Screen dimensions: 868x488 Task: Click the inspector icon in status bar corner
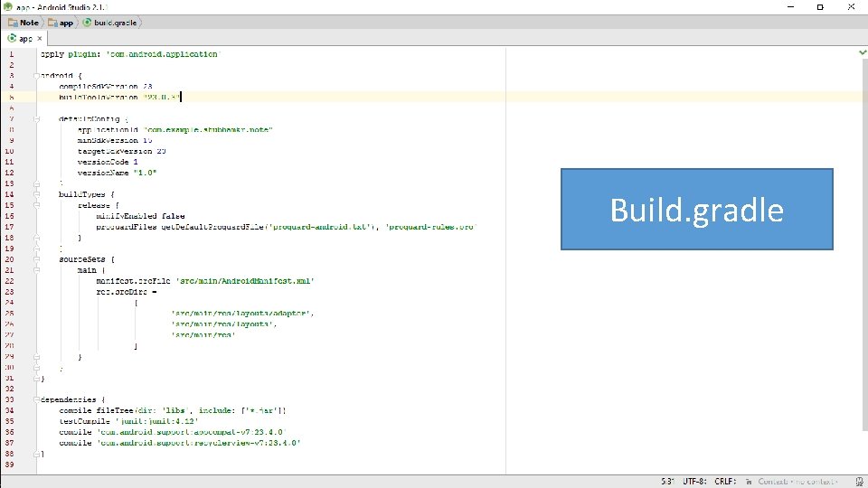(x=859, y=482)
